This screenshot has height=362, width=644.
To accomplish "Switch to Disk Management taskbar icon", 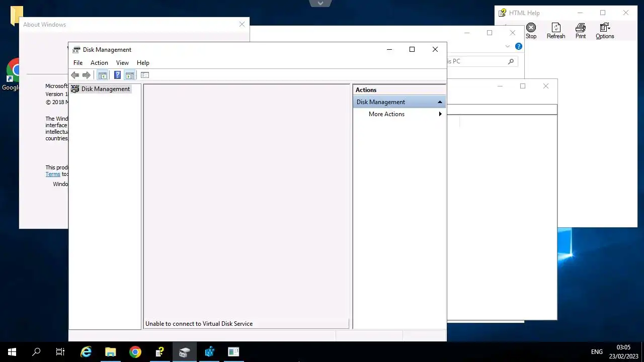I will click(x=184, y=352).
